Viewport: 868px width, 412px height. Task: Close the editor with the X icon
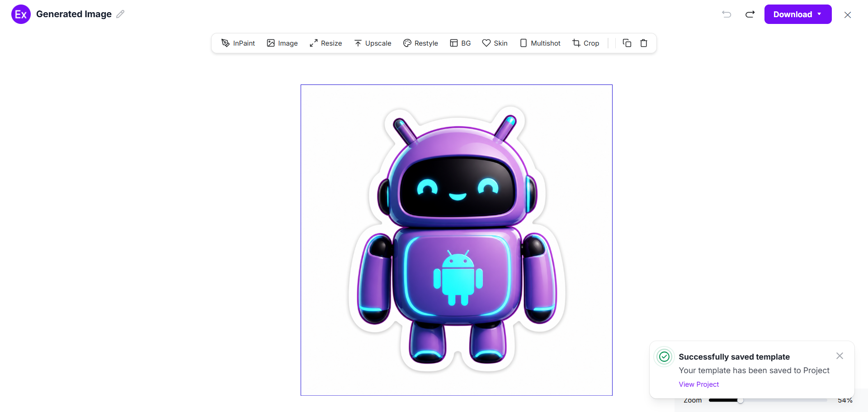tap(848, 15)
